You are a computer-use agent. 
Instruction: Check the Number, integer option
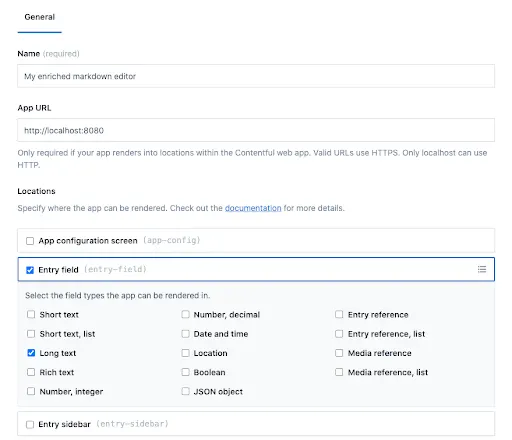tap(31, 391)
